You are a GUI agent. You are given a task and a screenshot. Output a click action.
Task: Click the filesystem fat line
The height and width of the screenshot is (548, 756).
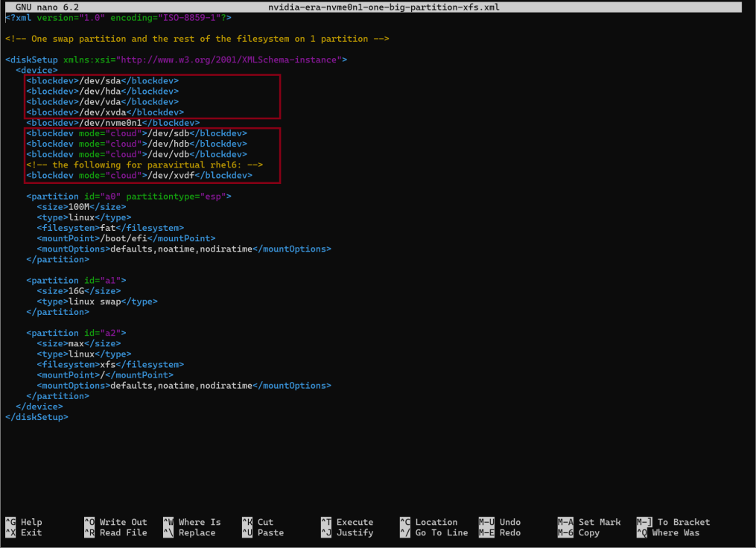click(x=110, y=228)
